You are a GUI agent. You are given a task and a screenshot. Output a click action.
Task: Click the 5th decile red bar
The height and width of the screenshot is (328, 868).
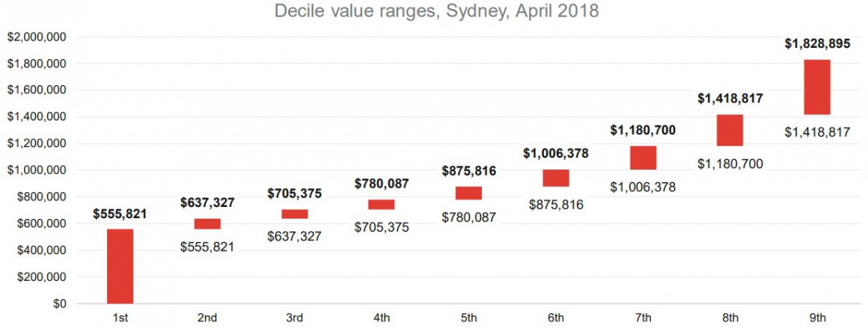[x=468, y=193]
